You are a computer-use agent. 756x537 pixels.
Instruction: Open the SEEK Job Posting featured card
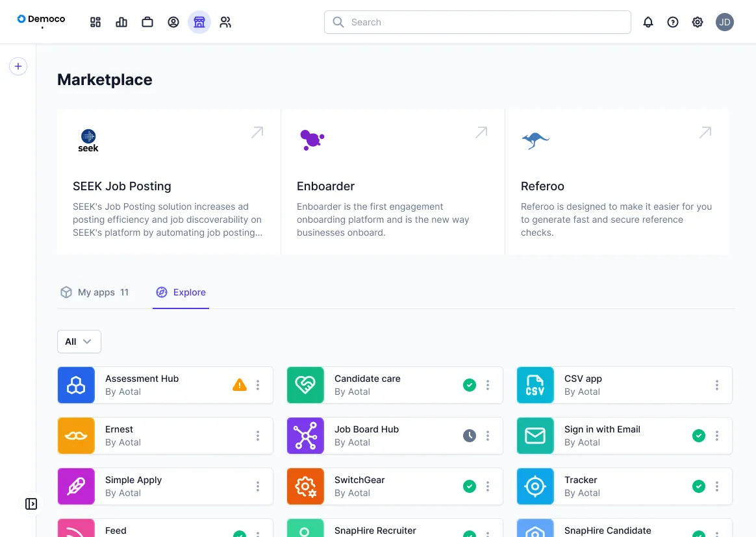tap(169, 182)
